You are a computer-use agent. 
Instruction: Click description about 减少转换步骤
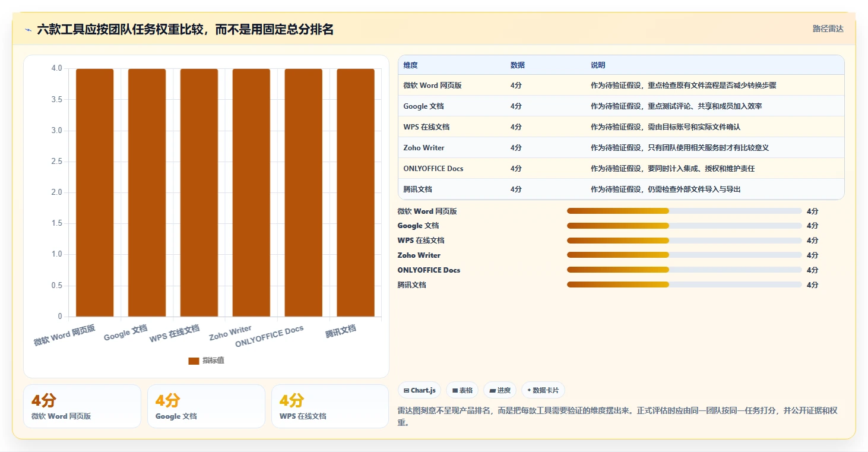click(683, 86)
